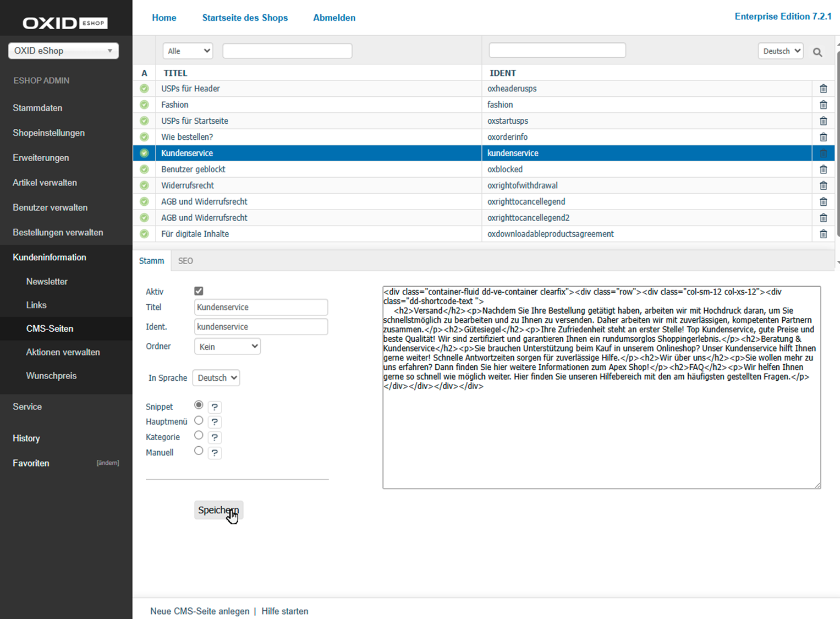Delete the Wie bestellen? page
This screenshot has width=840, height=619.
coord(823,137)
